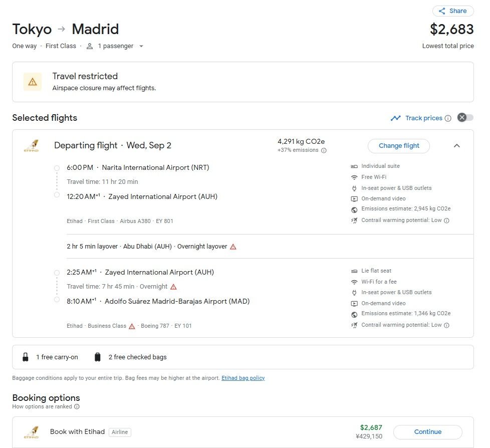Screen dimensions: 490x448
Task: Click the Business Class warning triangle
Action: coord(132,326)
